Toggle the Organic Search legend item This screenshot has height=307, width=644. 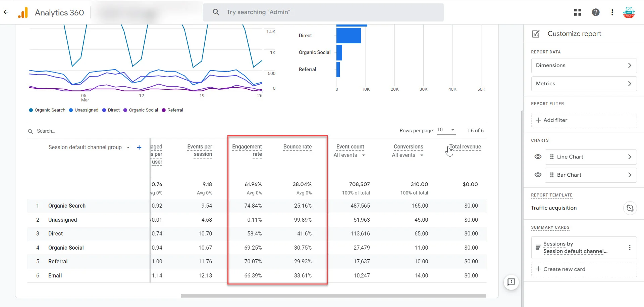click(x=47, y=110)
